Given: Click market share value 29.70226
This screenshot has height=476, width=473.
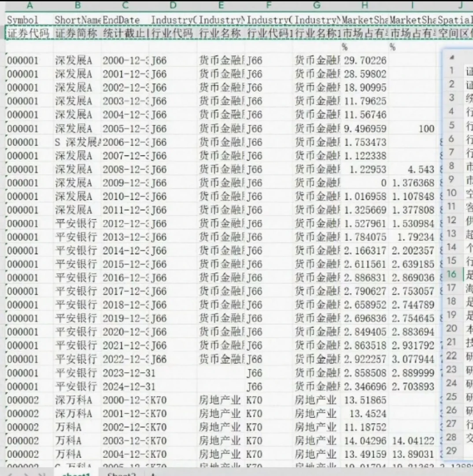Looking at the screenshot, I should pyautogui.click(x=365, y=60).
